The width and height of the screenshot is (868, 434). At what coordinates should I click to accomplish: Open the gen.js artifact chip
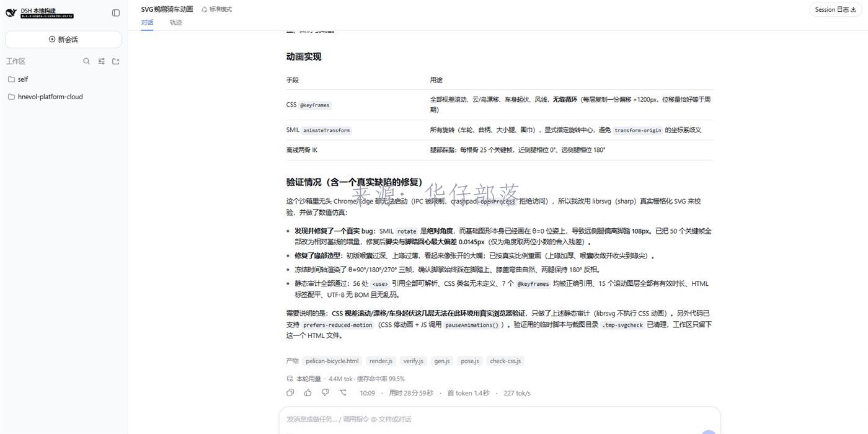pyautogui.click(x=442, y=361)
